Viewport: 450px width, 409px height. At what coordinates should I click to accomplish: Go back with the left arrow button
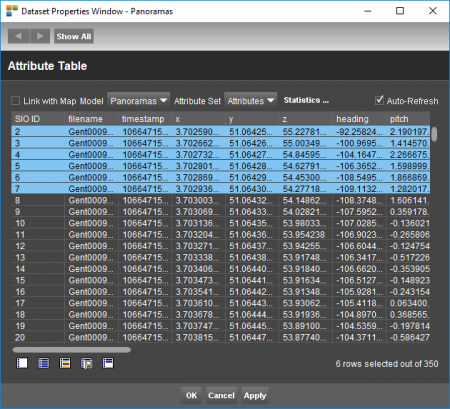(19, 36)
